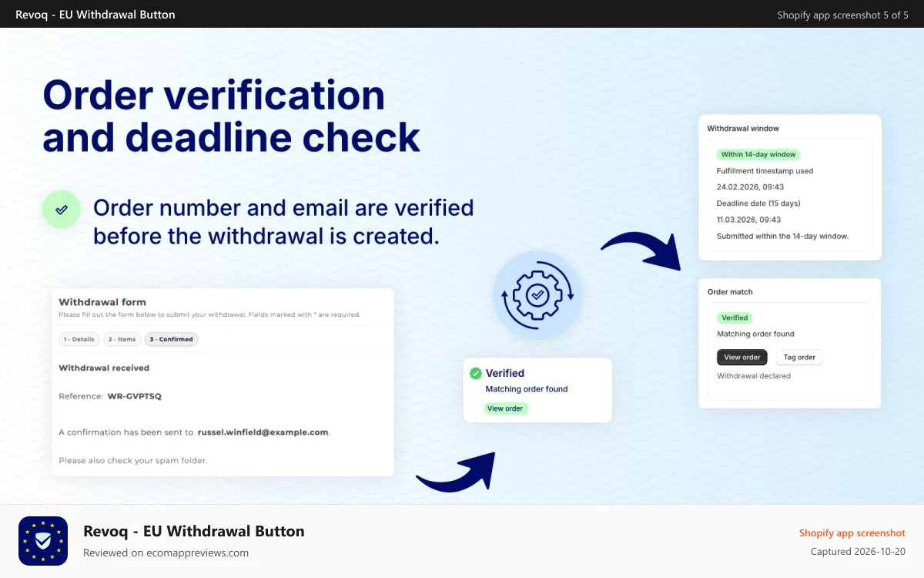Viewport: 924px width, 578px height.
Task: Click 'Fulfillment timestamp used' label
Action: (765, 171)
